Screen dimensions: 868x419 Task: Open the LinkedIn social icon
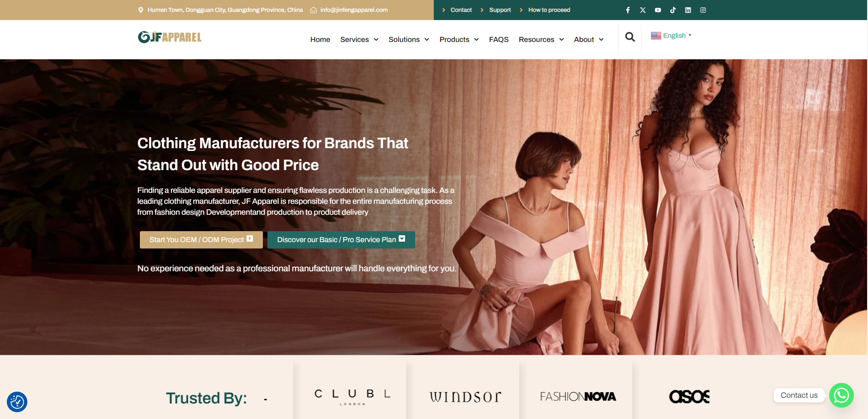(x=688, y=10)
